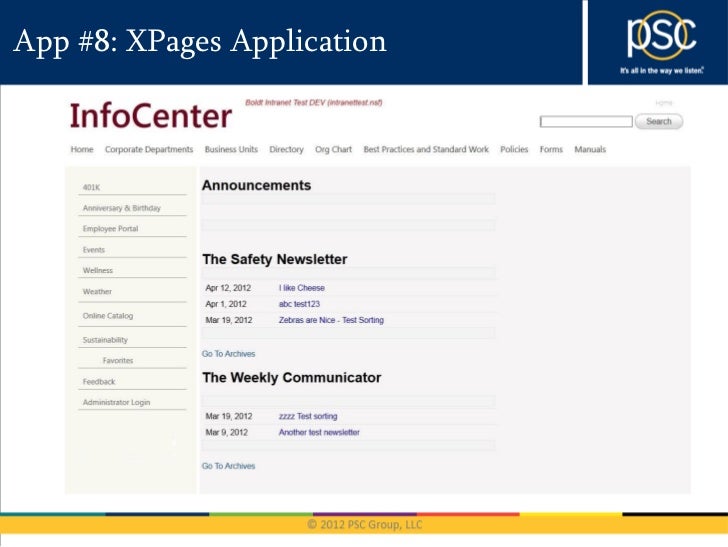The width and height of the screenshot is (728, 547).
Task: Select Sustainability sidebar link
Action: click(x=105, y=340)
